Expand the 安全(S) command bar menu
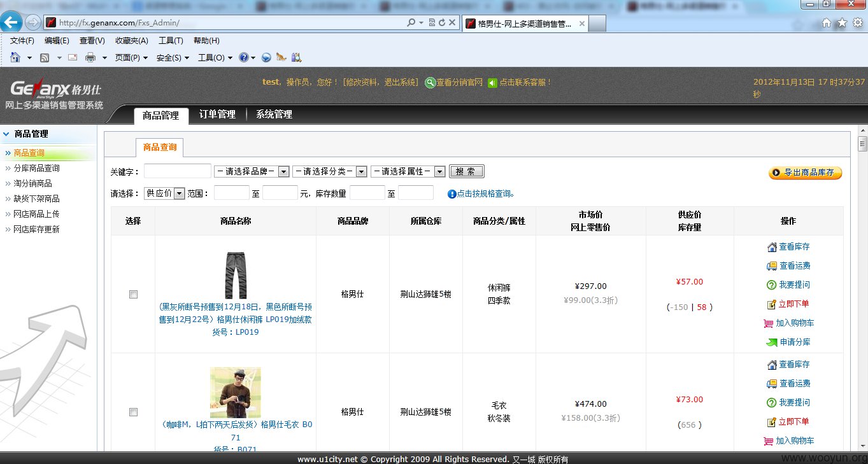The image size is (868, 464). point(172,58)
